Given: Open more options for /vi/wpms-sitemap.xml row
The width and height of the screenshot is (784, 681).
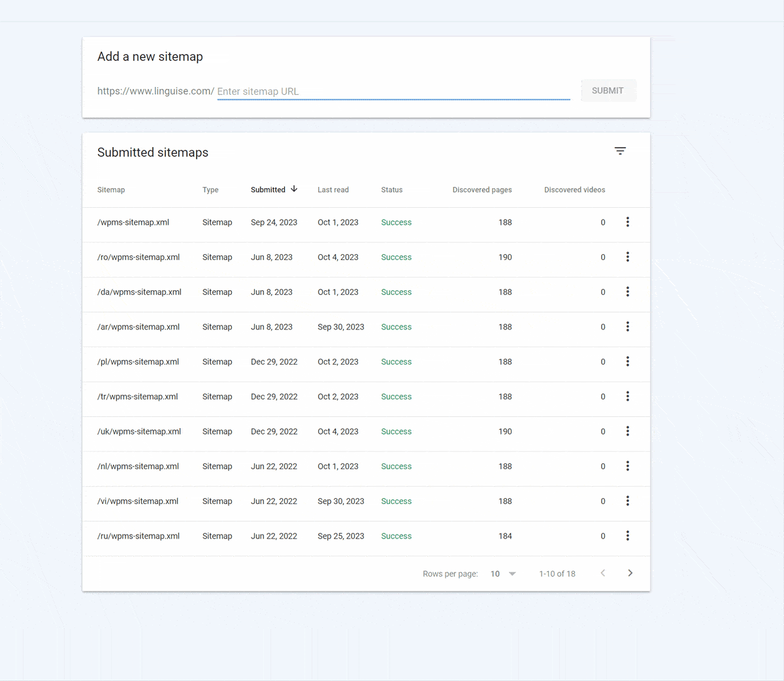Looking at the screenshot, I should 628,501.
